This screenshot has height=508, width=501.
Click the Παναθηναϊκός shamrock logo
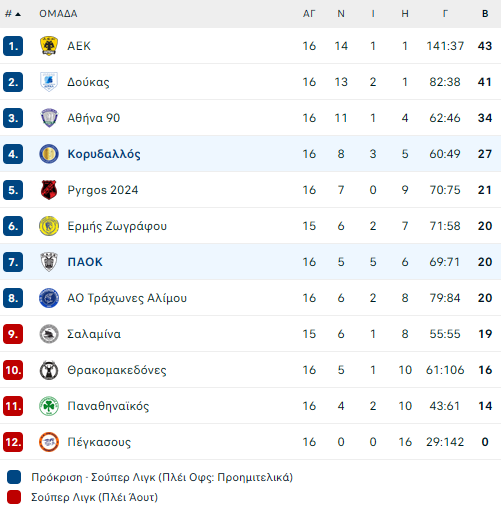pos(49,406)
